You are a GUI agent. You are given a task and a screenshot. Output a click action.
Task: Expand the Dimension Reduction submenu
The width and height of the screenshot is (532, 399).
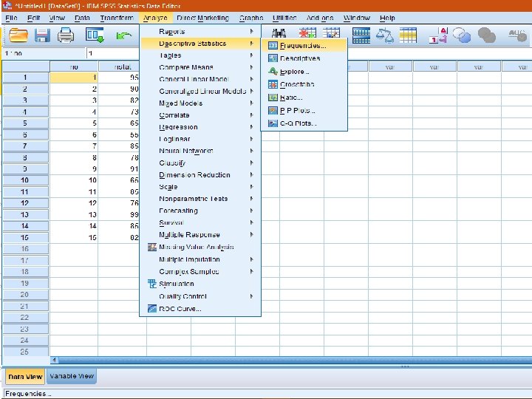200,174
